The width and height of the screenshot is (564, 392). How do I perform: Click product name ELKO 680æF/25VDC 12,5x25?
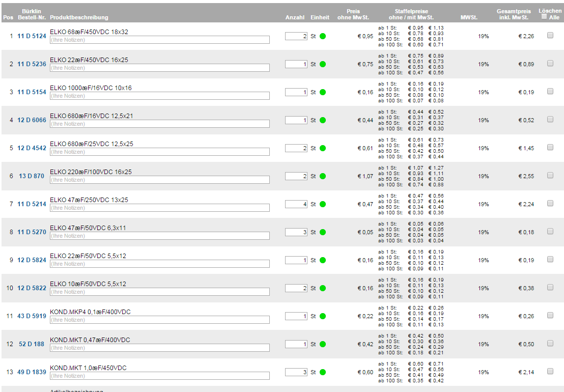(92, 144)
